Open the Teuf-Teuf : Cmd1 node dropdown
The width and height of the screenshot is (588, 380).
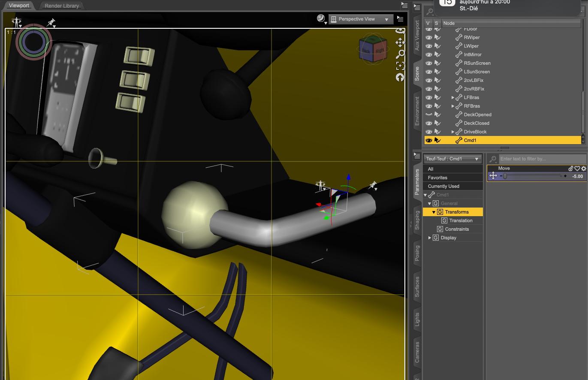[452, 159]
